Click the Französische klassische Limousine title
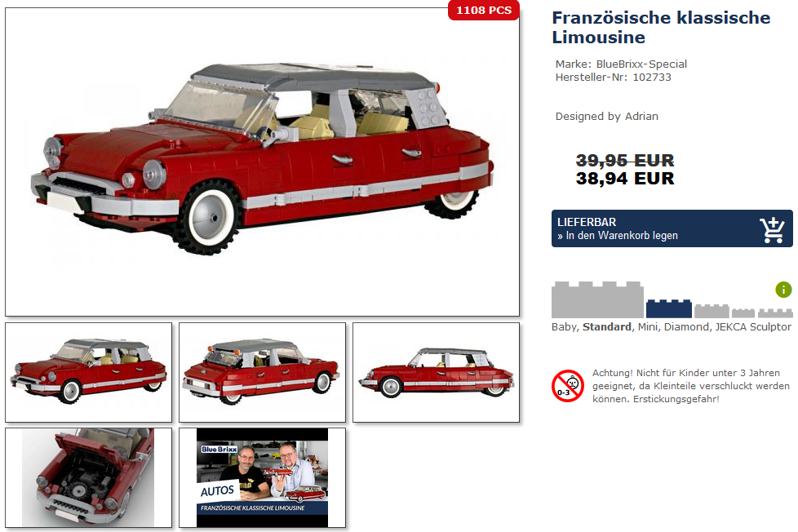The image size is (798, 532). (x=661, y=28)
